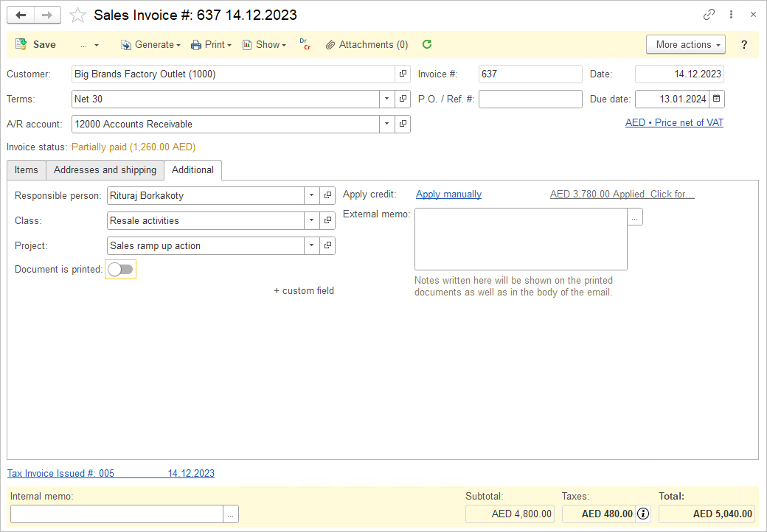Expand the Responsible person dropdown
Screen dimensions: 767x532
(x=312, y=195)
